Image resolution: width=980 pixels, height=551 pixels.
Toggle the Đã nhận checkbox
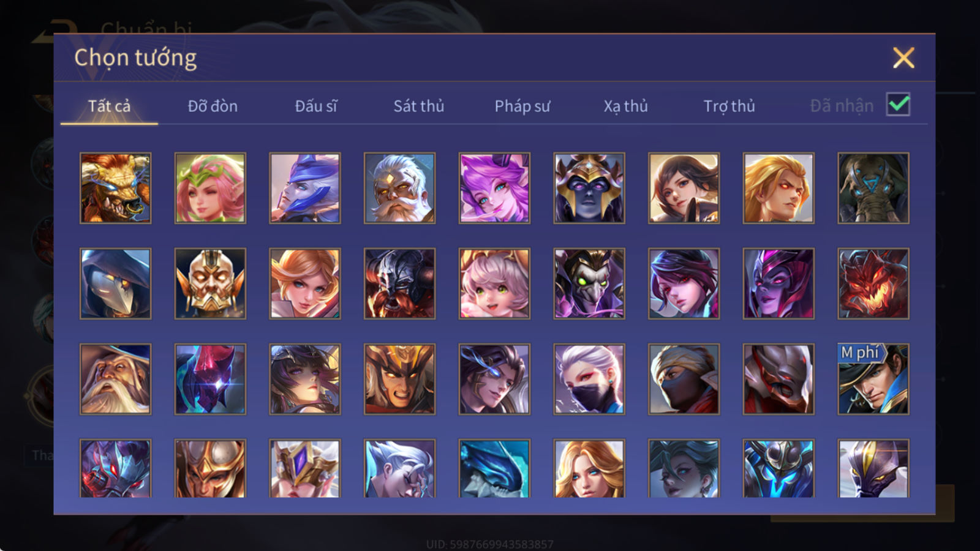click(899, 105)
